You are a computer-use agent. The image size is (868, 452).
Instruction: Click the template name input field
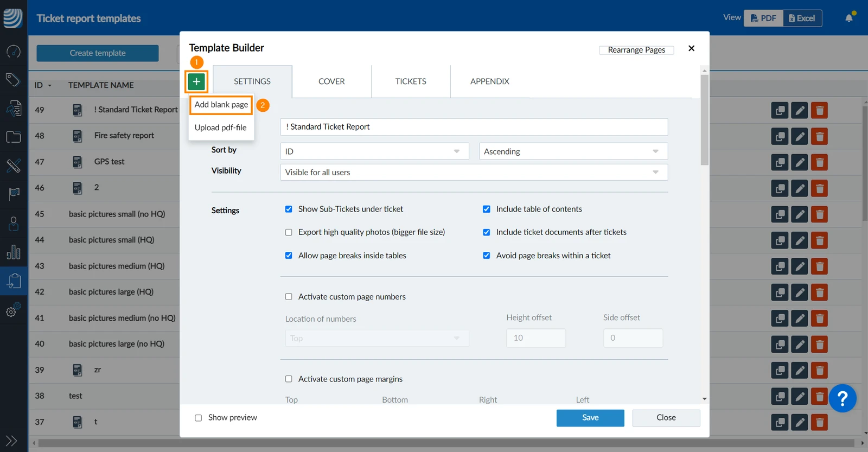tap(474, 127)
